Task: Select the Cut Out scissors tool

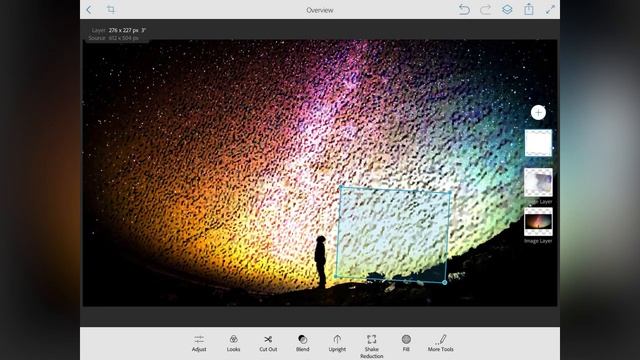Action: coord(268,343)
